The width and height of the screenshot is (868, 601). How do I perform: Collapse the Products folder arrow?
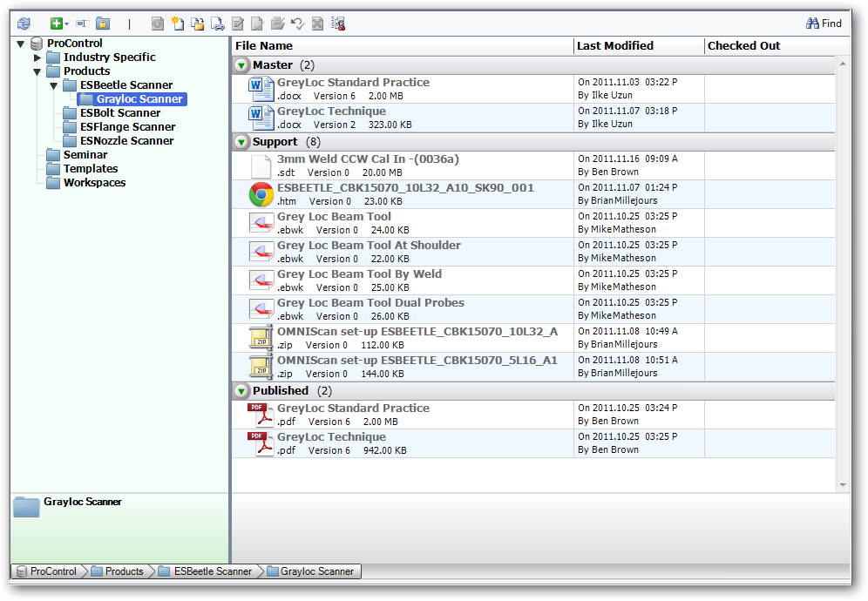pos(37,71)
